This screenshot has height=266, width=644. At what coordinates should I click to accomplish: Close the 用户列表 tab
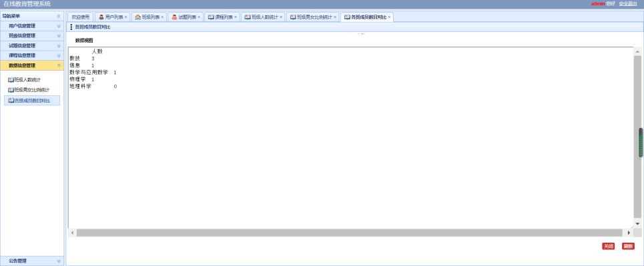125,17
